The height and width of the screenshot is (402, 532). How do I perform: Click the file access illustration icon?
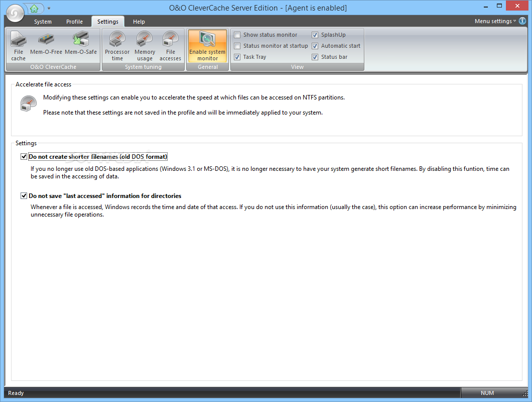28,104
